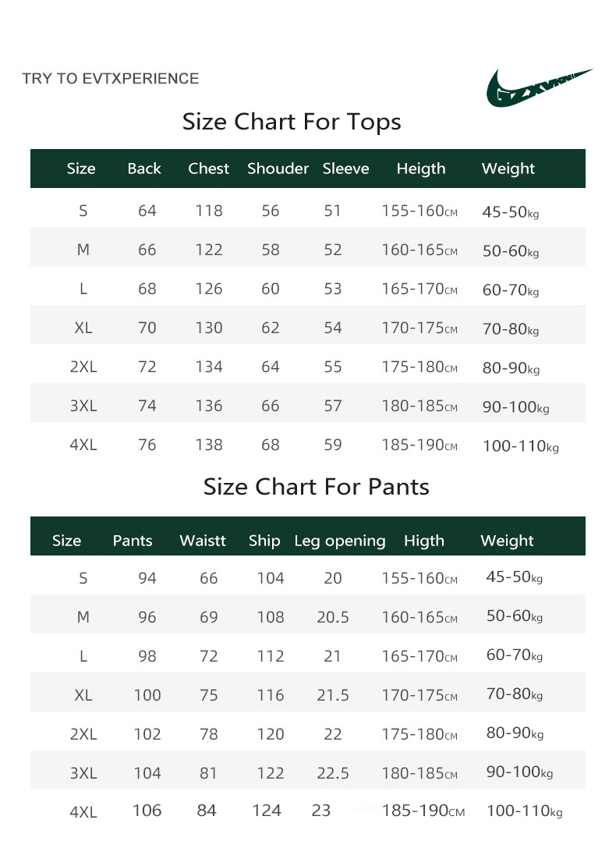
Task: Select the Waistt column header
Action: [202, 541]
